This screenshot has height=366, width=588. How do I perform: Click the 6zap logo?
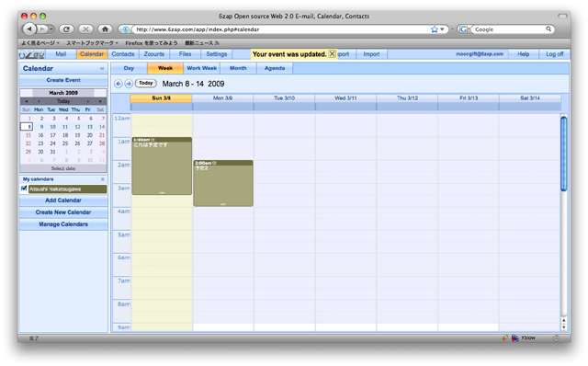(x=32, y=54)
